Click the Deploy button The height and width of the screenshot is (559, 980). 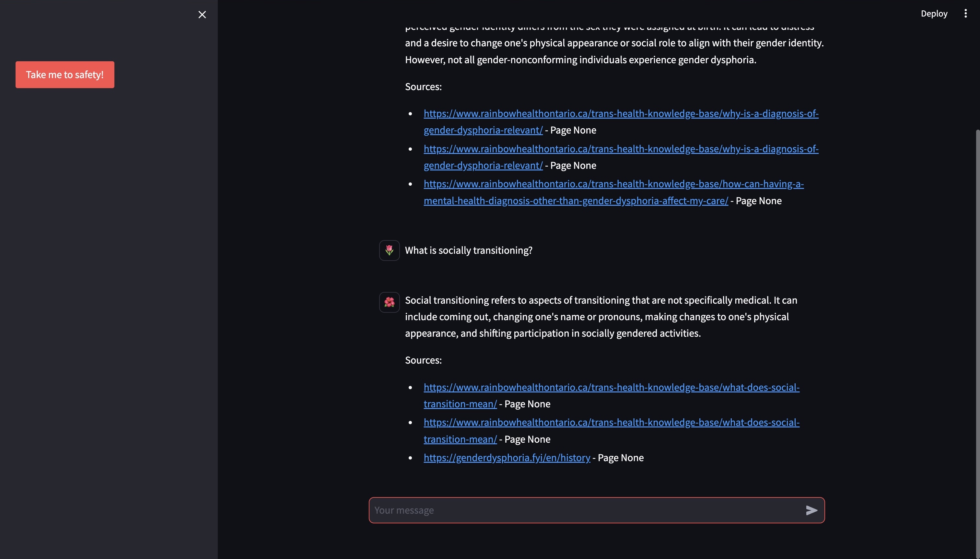(x=934, y=13)
